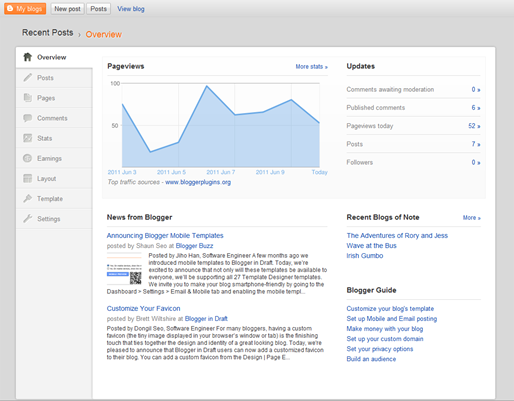This screenshot has height=401, width=514.
Task: Open the Settings sidebar section
Action: 54,219
